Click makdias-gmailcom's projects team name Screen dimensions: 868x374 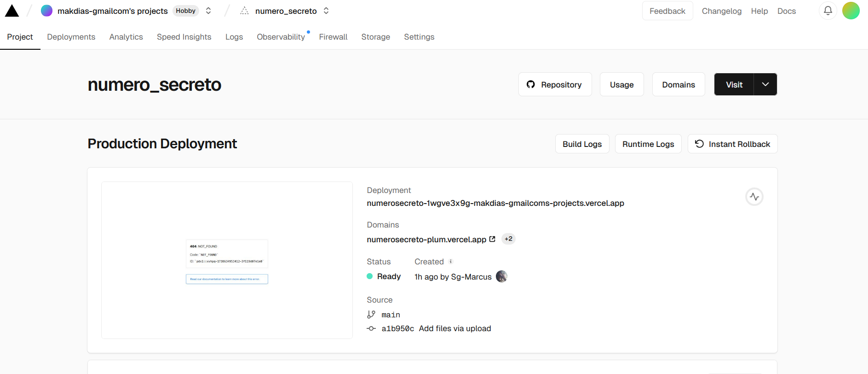pos(113,11)
